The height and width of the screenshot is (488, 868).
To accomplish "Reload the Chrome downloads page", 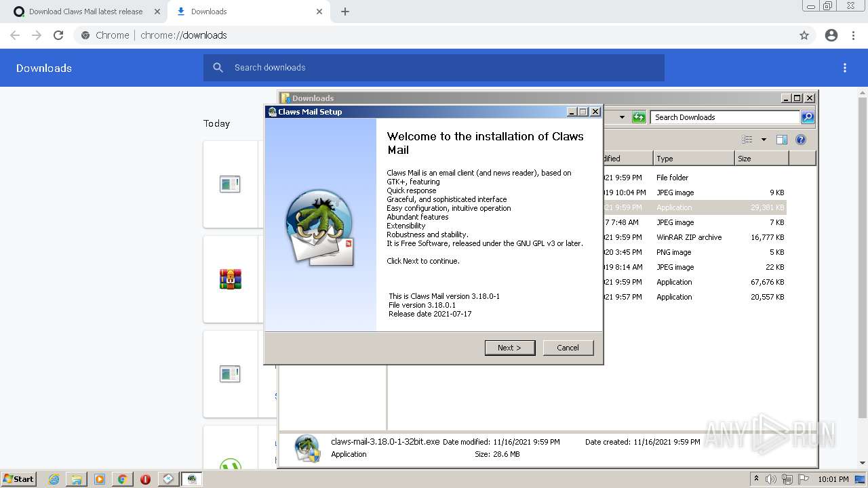I will pos(58,35).
